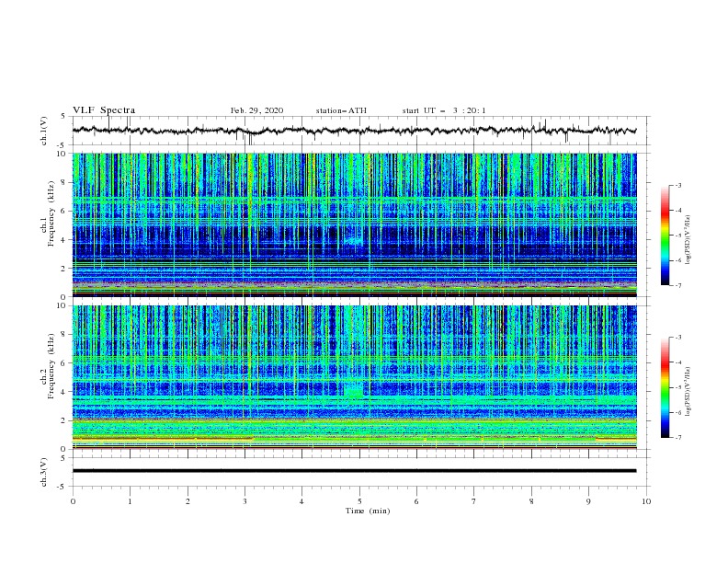Click the ch.1 colorbar log(PSD) label
Image resolution: width=728 pixels, height=563 pixels.
point(688,240)
